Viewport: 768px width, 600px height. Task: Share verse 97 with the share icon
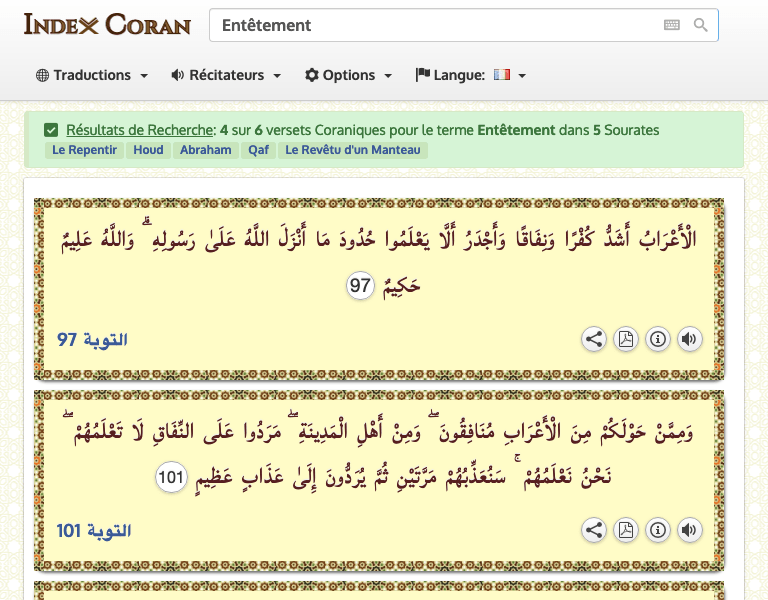coord(594,339)
